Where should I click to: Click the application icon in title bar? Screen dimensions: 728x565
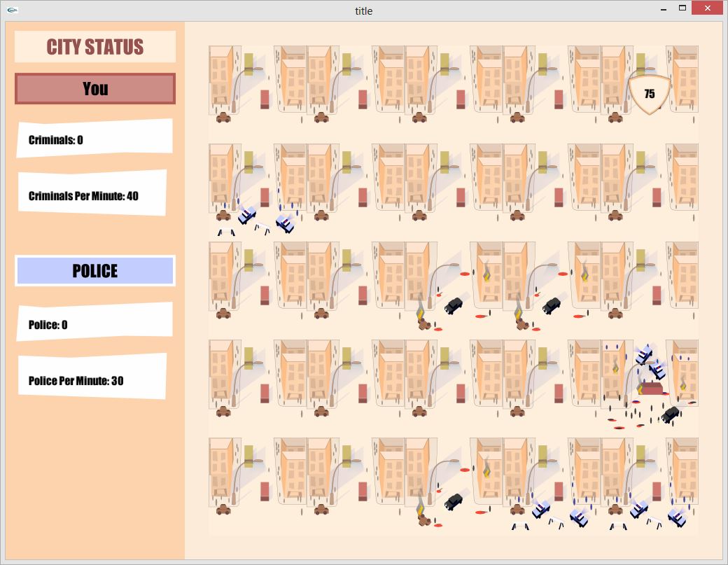click(x=13, y=10)
